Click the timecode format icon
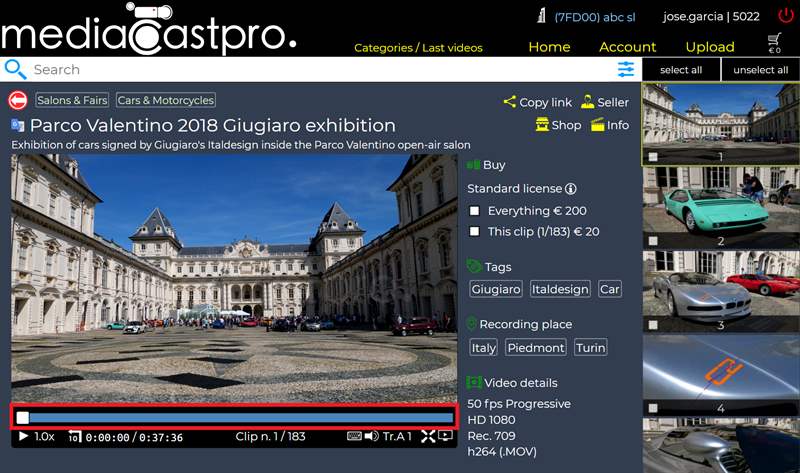The height and width of the screenshot is (473, 800). [x=74, y=437]
